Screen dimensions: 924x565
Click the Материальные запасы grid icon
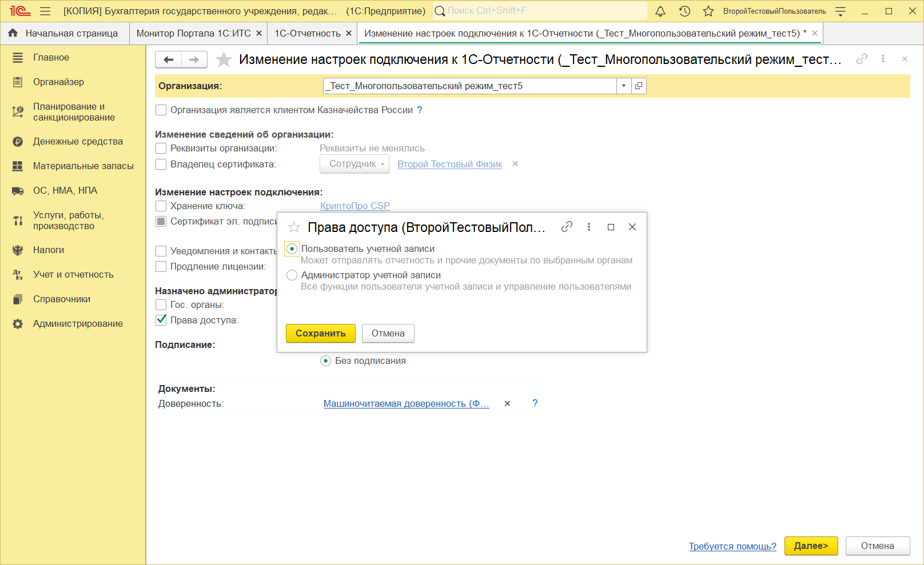tap(18, 166)
